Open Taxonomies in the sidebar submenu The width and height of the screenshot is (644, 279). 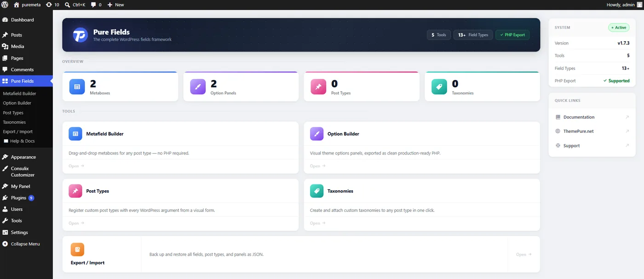14,122
